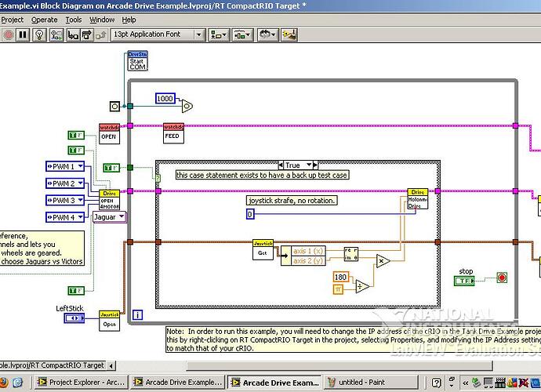The image size is (541, 392).
Task: Select the DrvrStn Start COM node
Action: [x=137, y=61]
